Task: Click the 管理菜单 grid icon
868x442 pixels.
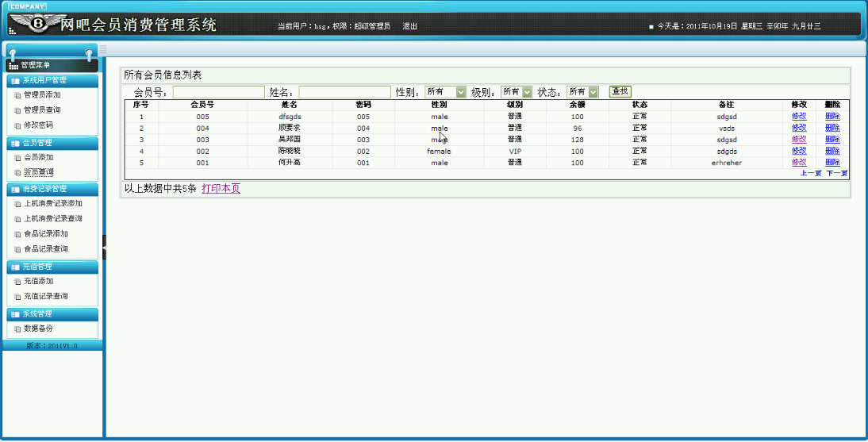Action: (x=13, y=65)
